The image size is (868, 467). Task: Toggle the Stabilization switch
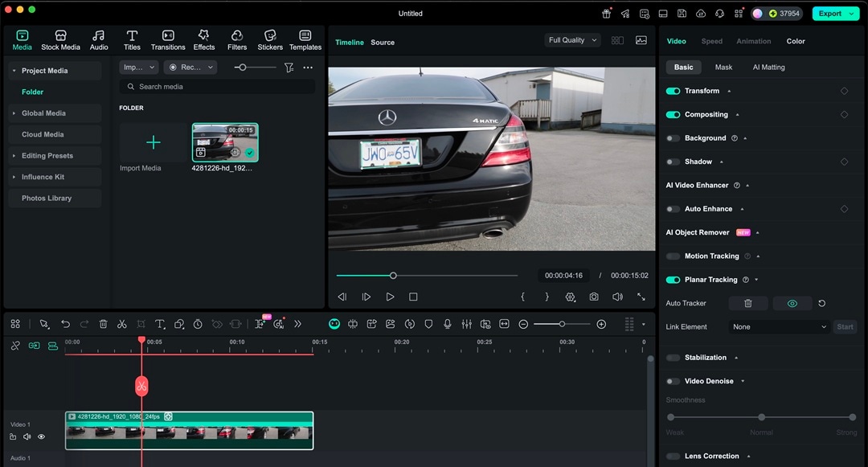[673, 358]
